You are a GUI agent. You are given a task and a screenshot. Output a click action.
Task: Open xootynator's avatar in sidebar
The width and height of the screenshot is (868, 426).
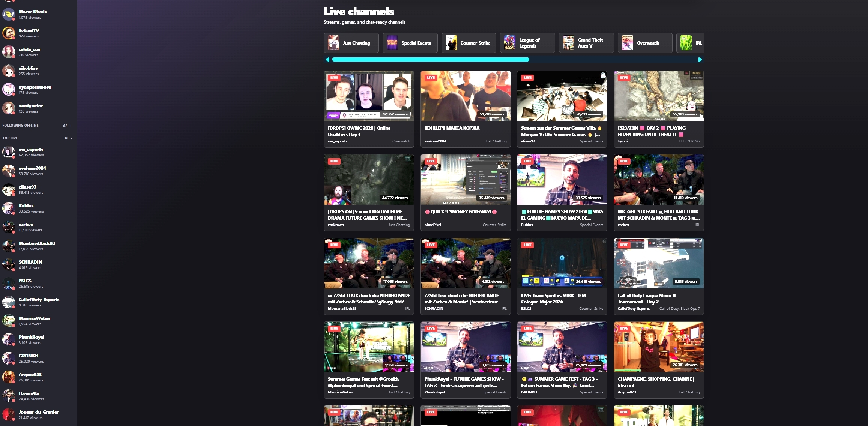pos(9,108)
